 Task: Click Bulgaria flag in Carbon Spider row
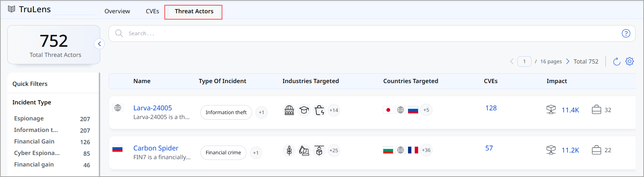[388, 150]
